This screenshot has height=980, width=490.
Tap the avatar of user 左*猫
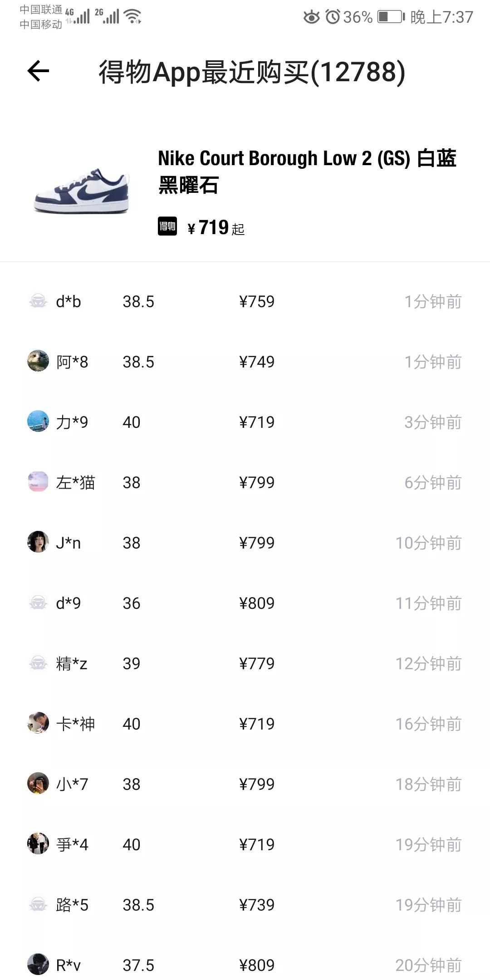(x=38, y=482)
